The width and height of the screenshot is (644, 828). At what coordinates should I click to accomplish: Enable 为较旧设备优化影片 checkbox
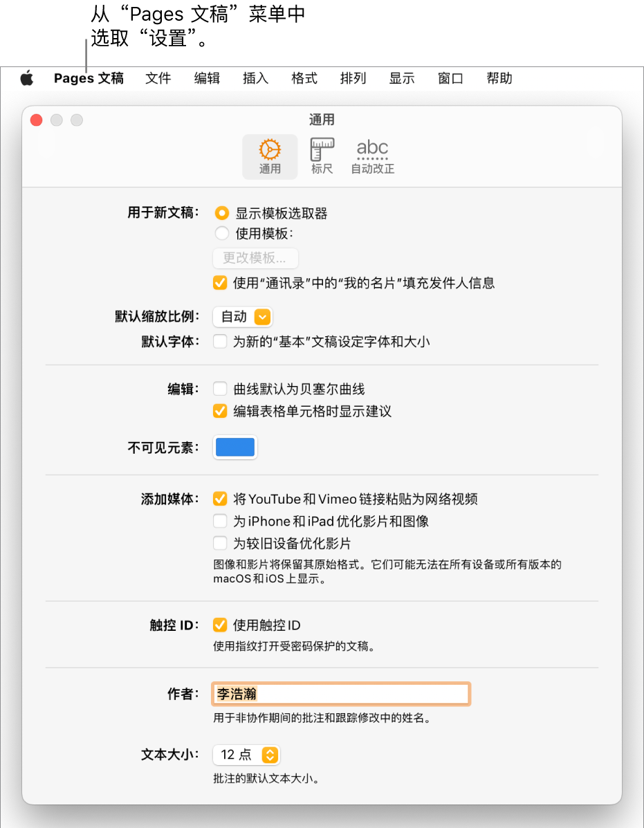pyautogui.click(x=220, y=543)
